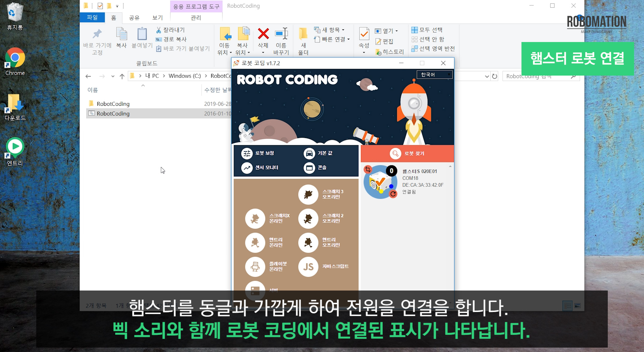
Task: Launch Playbot Online (플레이봇 온라인)
Action: point(255,267)
